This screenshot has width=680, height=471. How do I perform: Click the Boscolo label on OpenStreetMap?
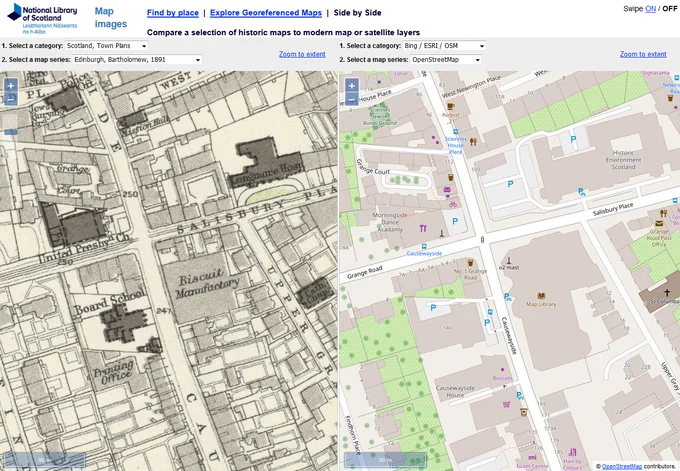coord(502,378)
